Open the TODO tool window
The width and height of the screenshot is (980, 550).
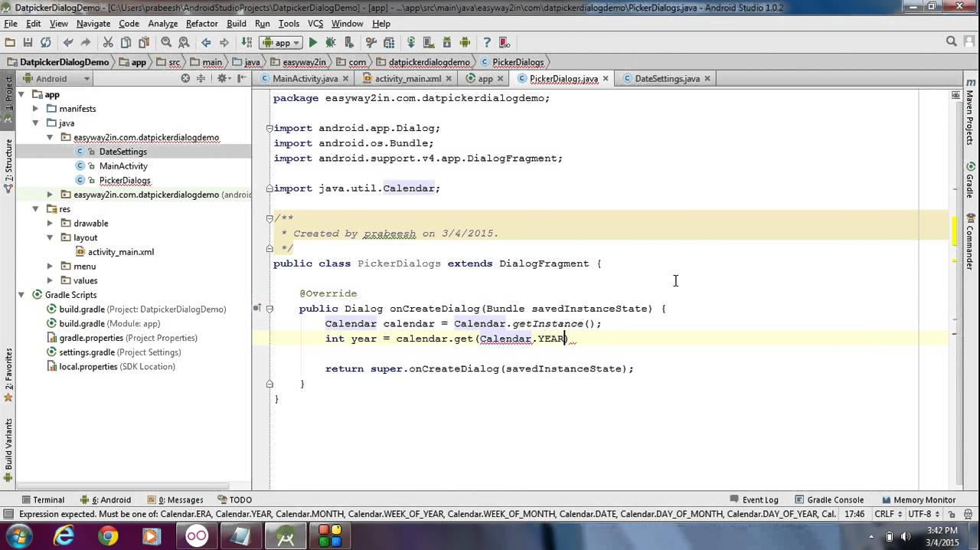tap(234, 499)
